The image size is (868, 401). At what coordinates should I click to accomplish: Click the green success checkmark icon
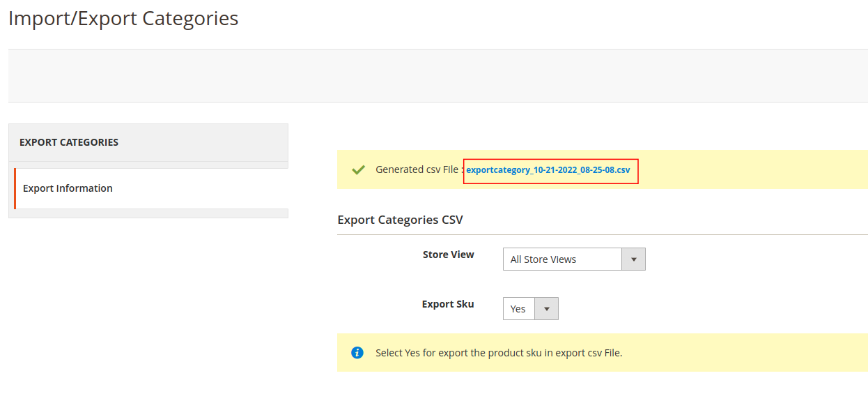pos(358,169)
